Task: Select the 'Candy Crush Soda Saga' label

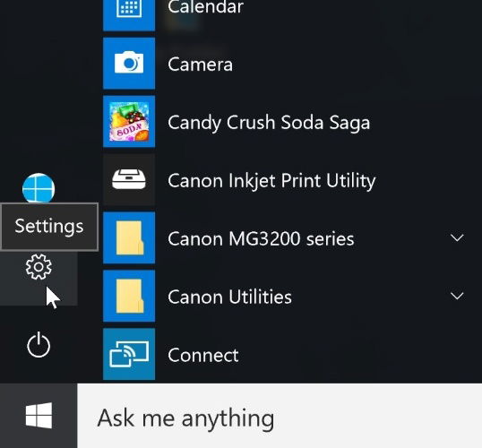Action: (x=269, y=123)
